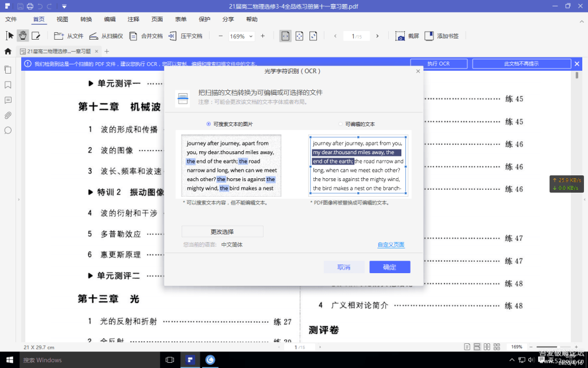Collapse the ribbon with the chevron below the window controls

[582, 22]
